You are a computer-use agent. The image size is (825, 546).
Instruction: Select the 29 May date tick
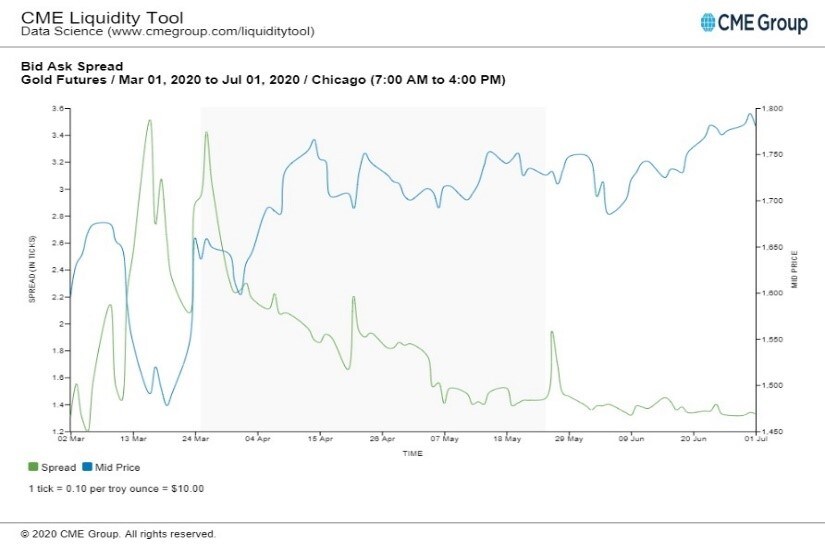[569, 439]
